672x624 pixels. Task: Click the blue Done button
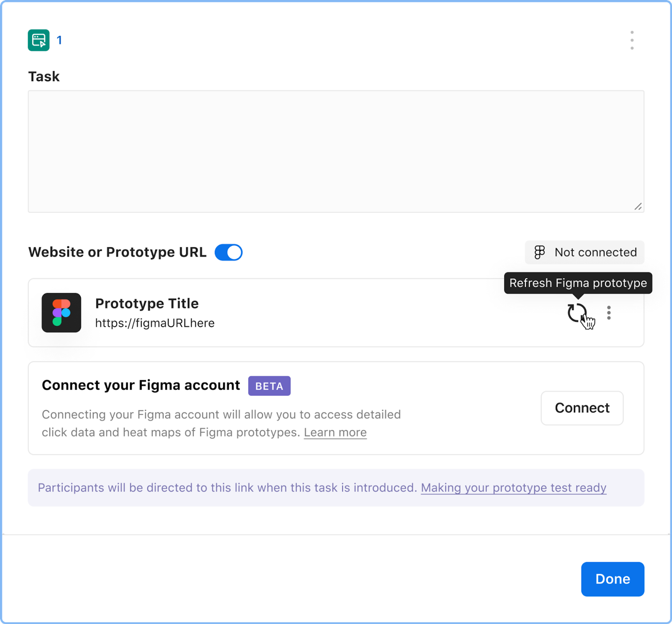(x=612, y=579)
